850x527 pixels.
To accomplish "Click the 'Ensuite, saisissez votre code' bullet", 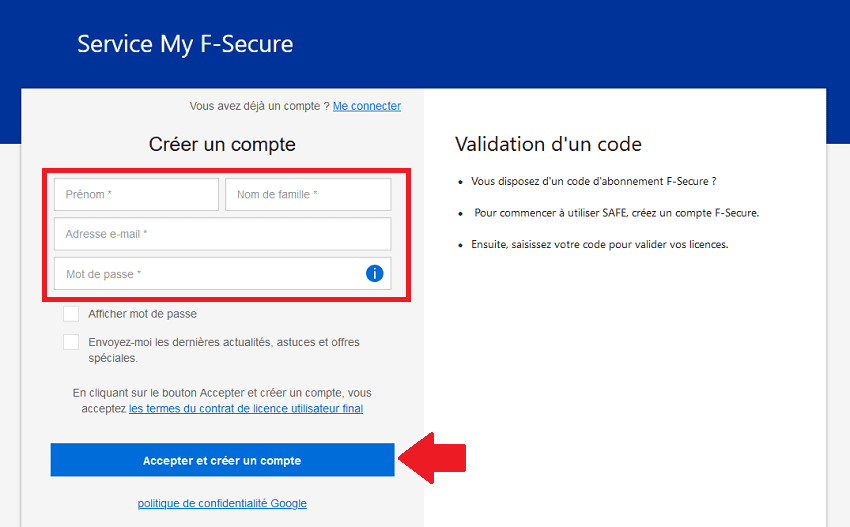I will [600, 245].
